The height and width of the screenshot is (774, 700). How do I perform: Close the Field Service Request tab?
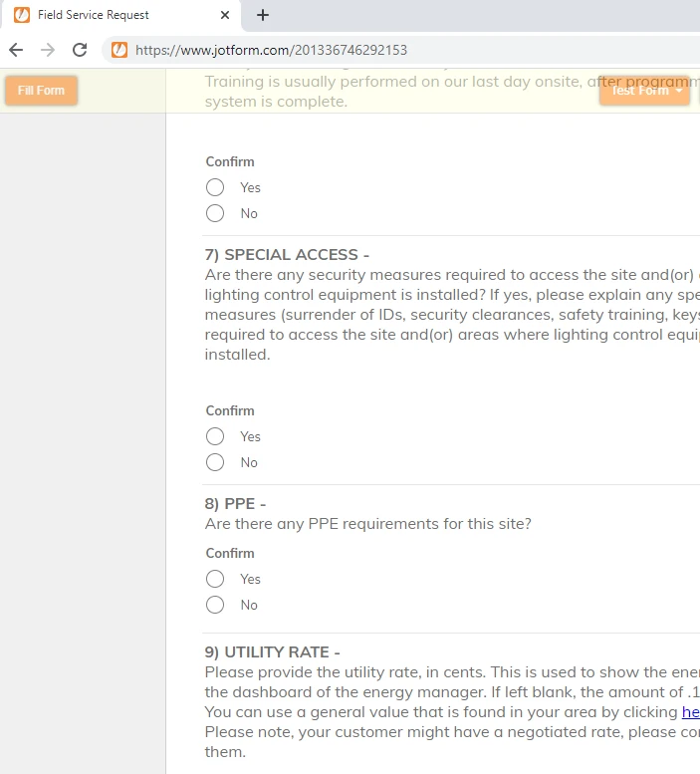coord(225,15)
